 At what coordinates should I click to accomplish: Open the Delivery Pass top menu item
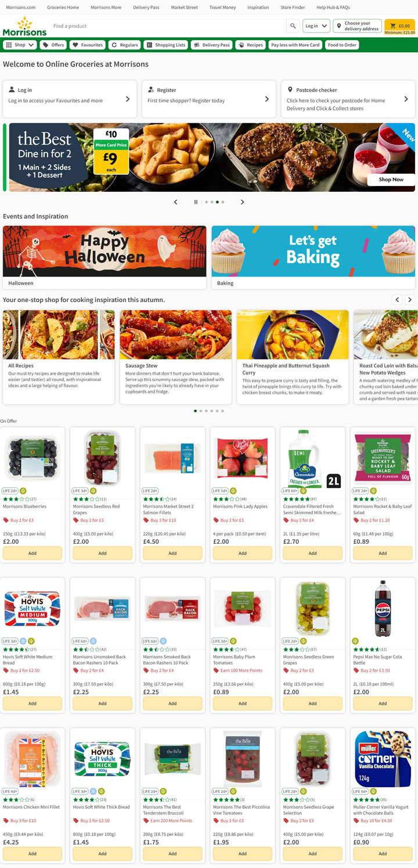146,8
